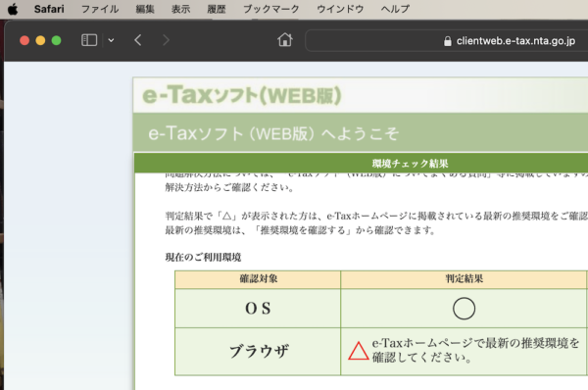The image size is (588, 390).
Task: Maximize the window with the green button
Action: pos(56,40)
